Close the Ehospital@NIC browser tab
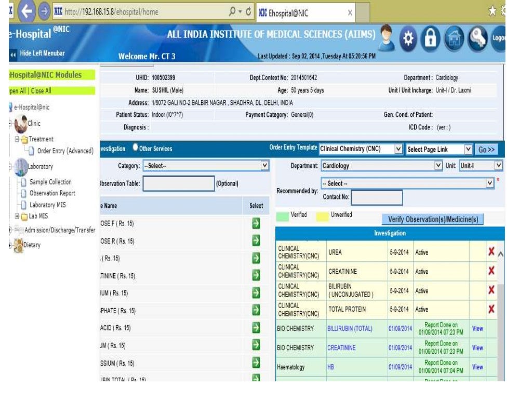Screen dimensions: 532x399 coord(350,13)
